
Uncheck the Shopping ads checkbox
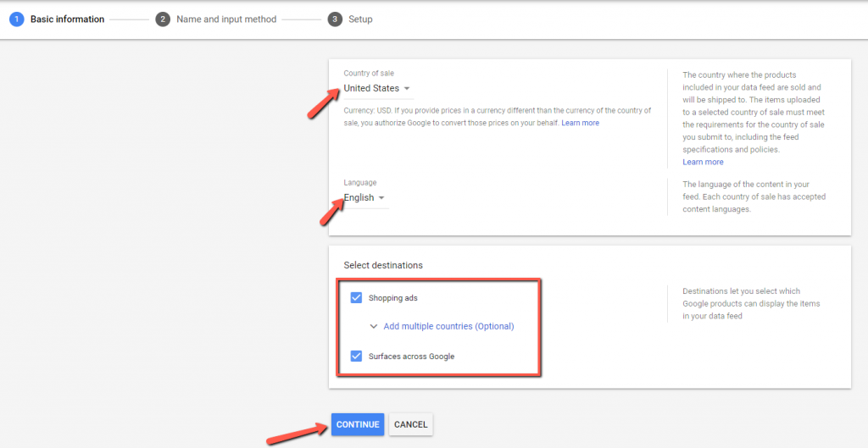(x=356, y=298)
